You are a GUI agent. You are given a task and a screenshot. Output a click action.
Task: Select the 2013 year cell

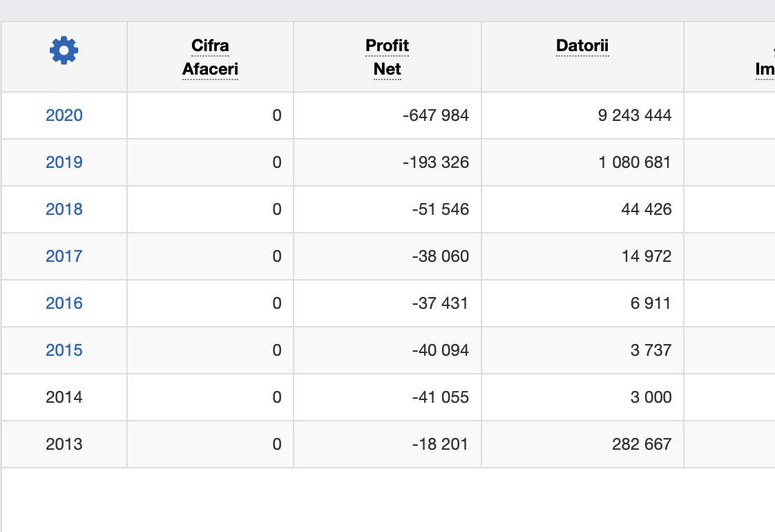[64, 444]
